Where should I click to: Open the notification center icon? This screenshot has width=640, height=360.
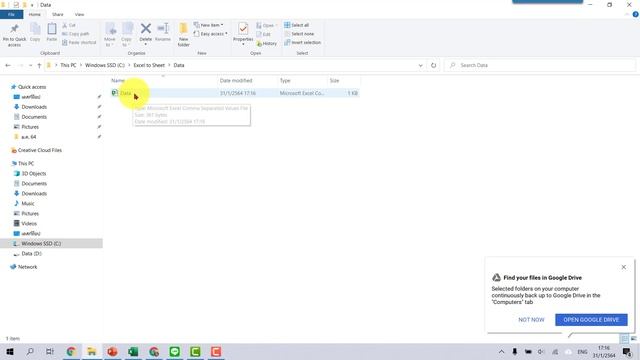(x=627, y=352)
